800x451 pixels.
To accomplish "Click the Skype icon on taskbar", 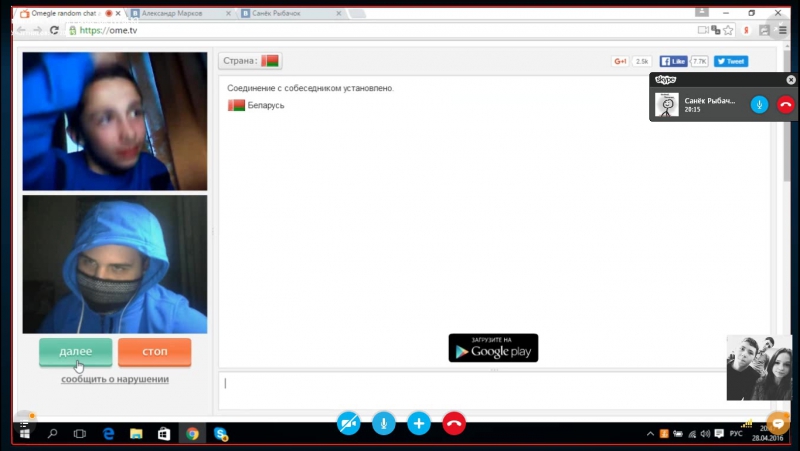I will [x=220, y=434].
